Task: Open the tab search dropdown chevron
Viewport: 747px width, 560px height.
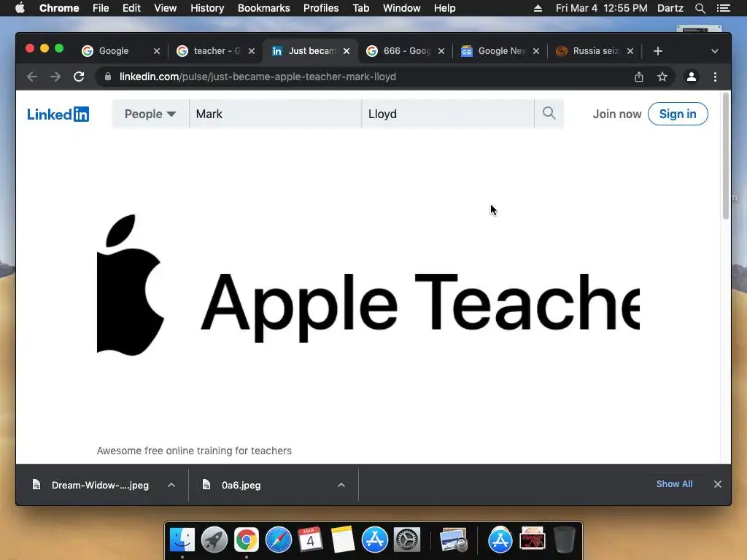Action: [x=715, y=51]
